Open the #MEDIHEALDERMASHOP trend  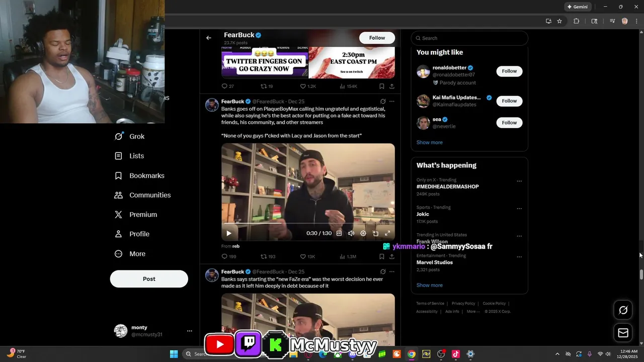tap(447, 187)
